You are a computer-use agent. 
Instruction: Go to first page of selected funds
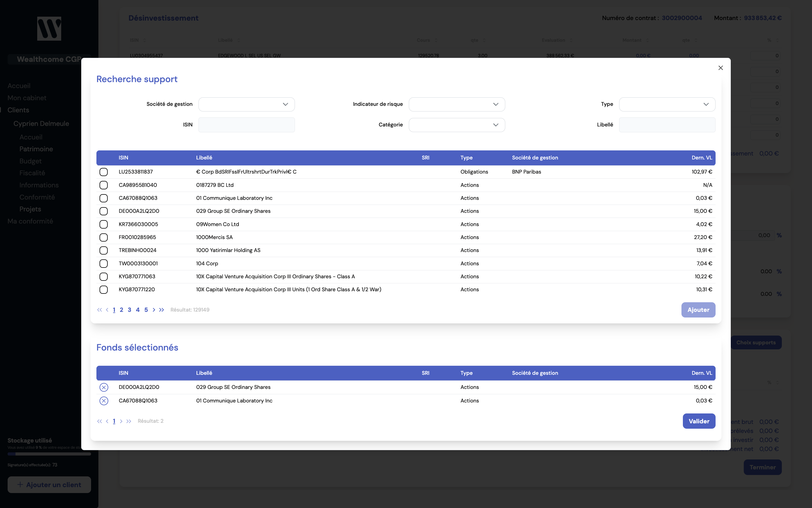99,421
